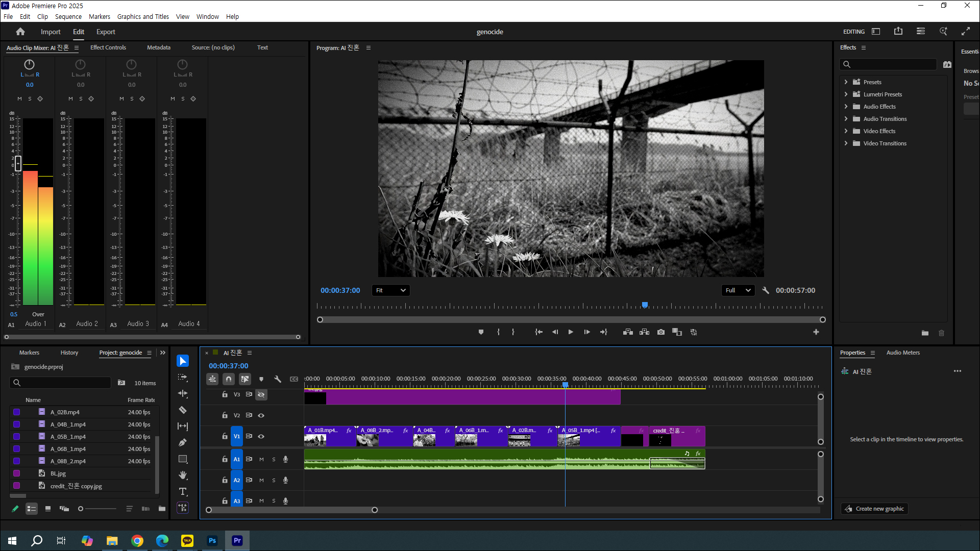The height and width of the screenshot is (551, 980).
Task: Open the Export workspace
Action: [x=106, y=32]
